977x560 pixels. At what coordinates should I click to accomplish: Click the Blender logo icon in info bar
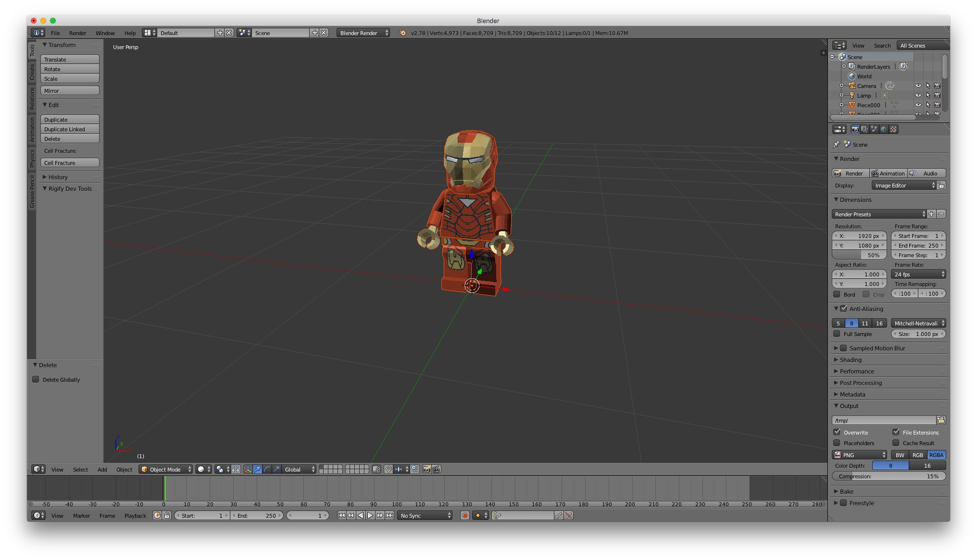[x=402, y=33]
